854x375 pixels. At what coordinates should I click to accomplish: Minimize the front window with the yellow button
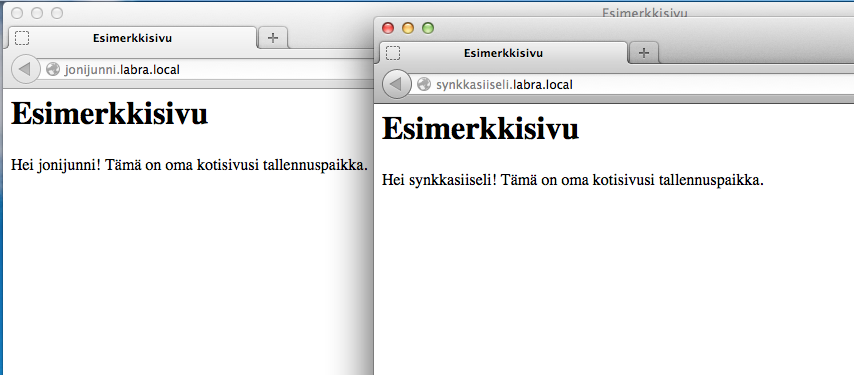point(408,28)
